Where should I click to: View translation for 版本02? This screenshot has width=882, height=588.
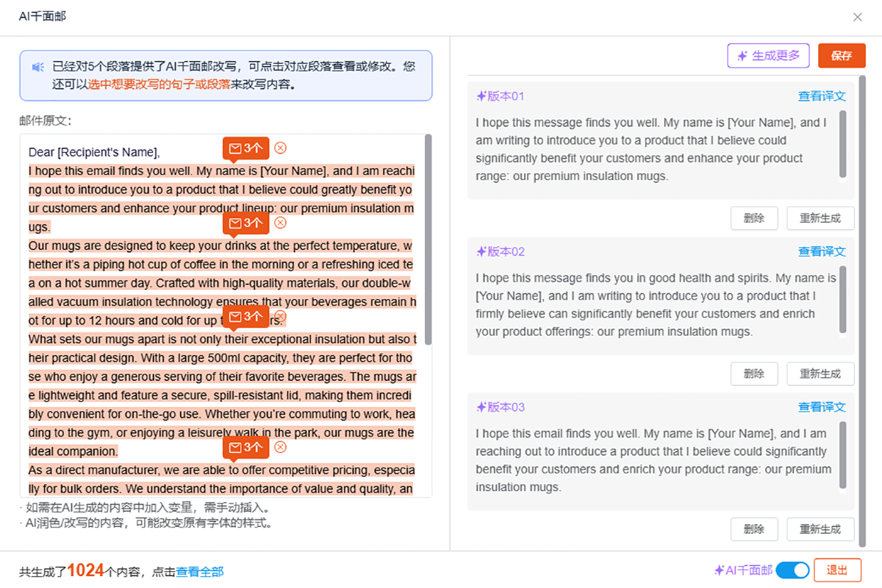pos(822,252)
